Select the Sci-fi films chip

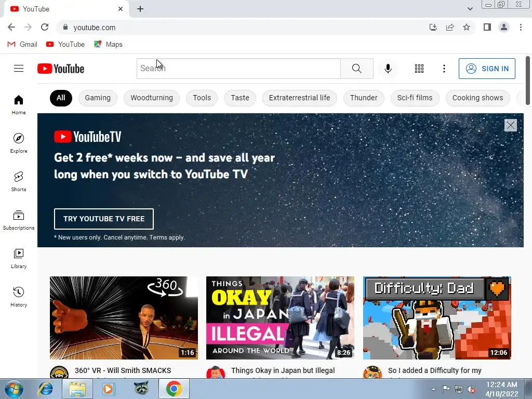[415, 98]
